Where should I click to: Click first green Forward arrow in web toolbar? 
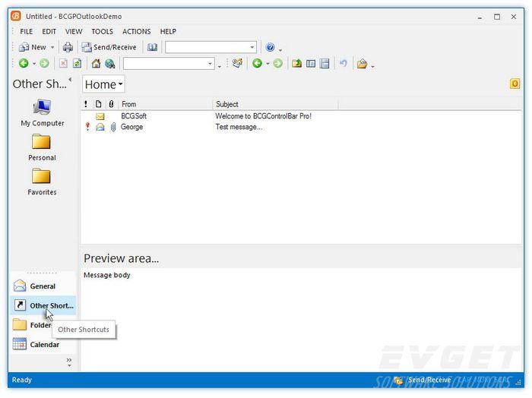[44, 63]
